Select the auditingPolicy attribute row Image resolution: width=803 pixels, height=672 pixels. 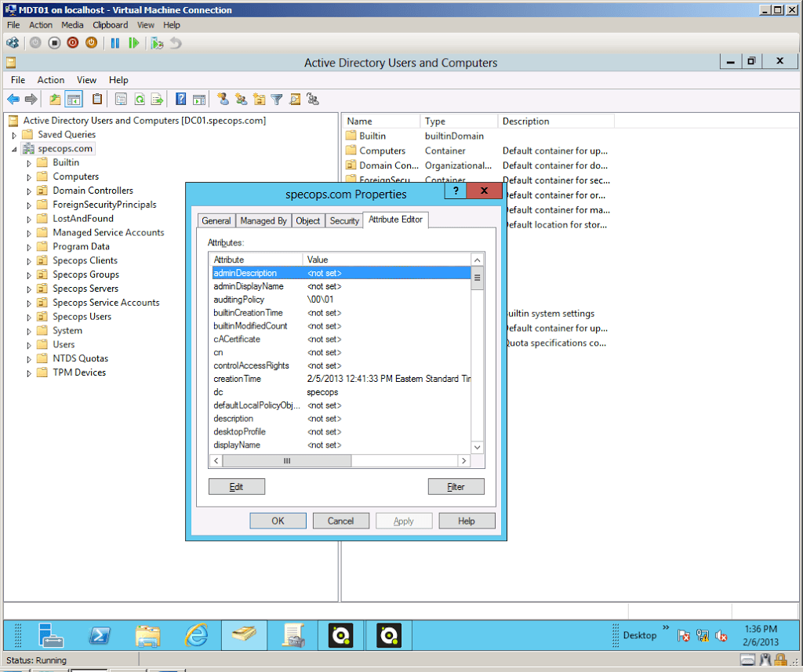pos(342,300)
